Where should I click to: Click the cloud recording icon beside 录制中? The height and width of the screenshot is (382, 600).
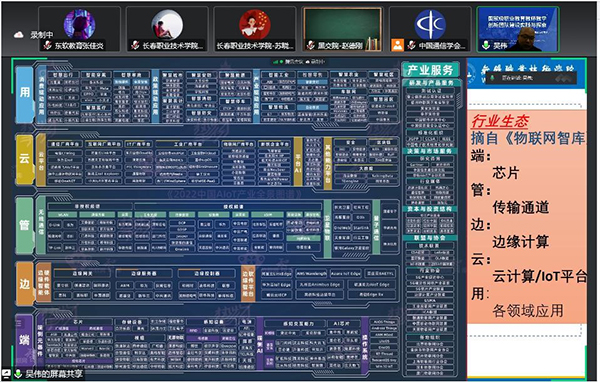(x=18, y=35)
